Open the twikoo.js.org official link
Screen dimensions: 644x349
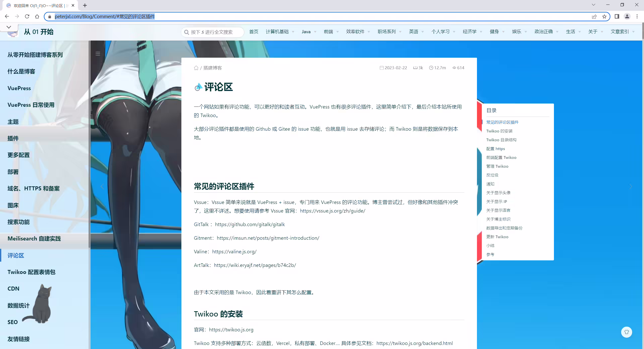pos(231,330)
